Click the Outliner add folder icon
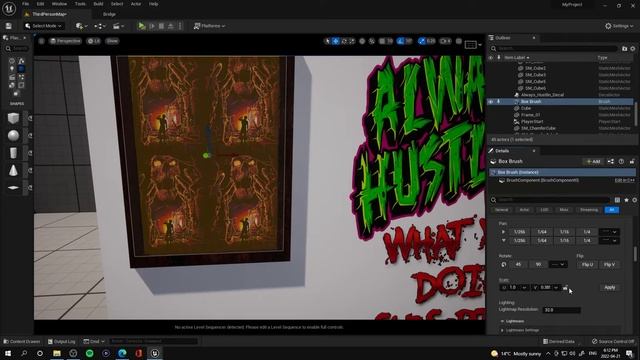The image size is (640, 360). click(x=624, y=49)
